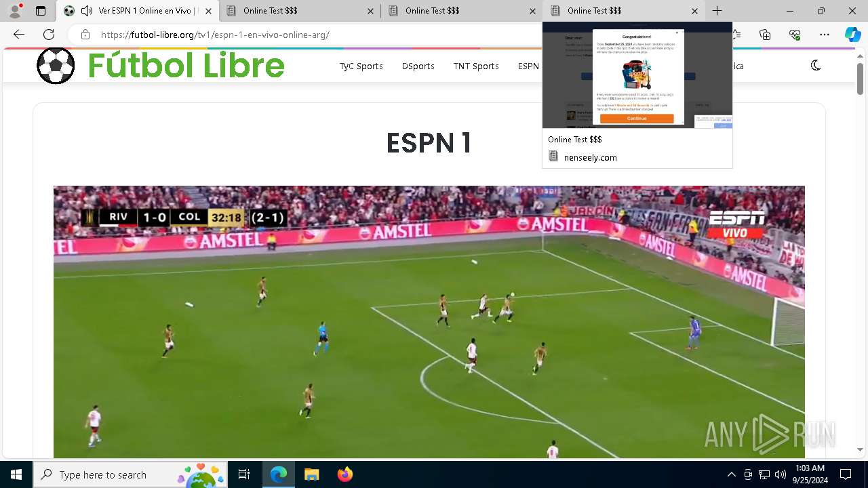Image resolution: width=868 pixels, height=488 pixels.
Task: Minimize the Edge browser window
Action: pyautogui.click(x=790, y=11)
